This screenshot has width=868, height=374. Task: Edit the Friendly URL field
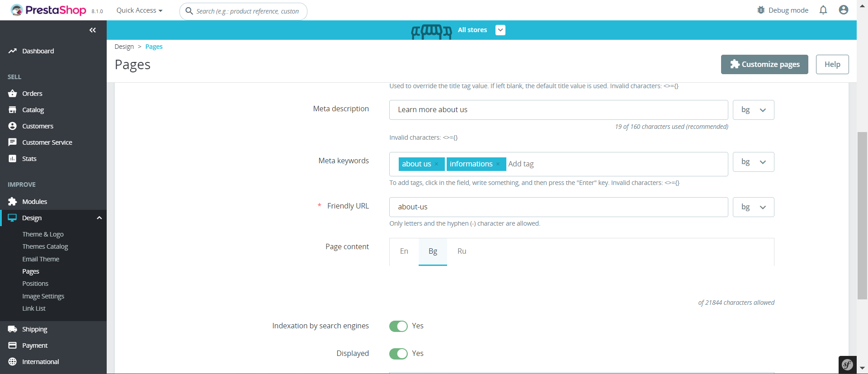click(x=559, y=207)
